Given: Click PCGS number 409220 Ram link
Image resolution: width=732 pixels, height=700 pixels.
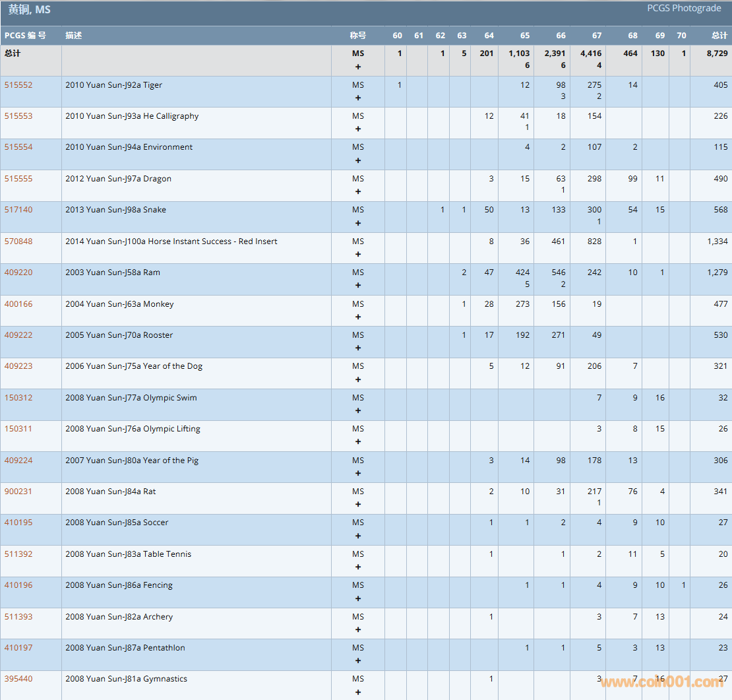Looking at the screenshot, I should coord(18,272).
